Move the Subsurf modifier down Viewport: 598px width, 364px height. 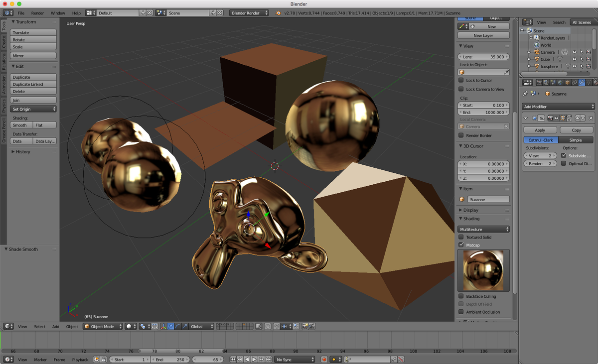(583, 118)
